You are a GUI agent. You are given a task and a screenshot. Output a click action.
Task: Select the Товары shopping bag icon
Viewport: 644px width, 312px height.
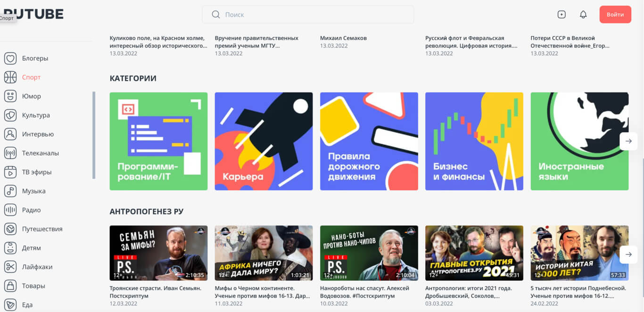coord(10,286)
